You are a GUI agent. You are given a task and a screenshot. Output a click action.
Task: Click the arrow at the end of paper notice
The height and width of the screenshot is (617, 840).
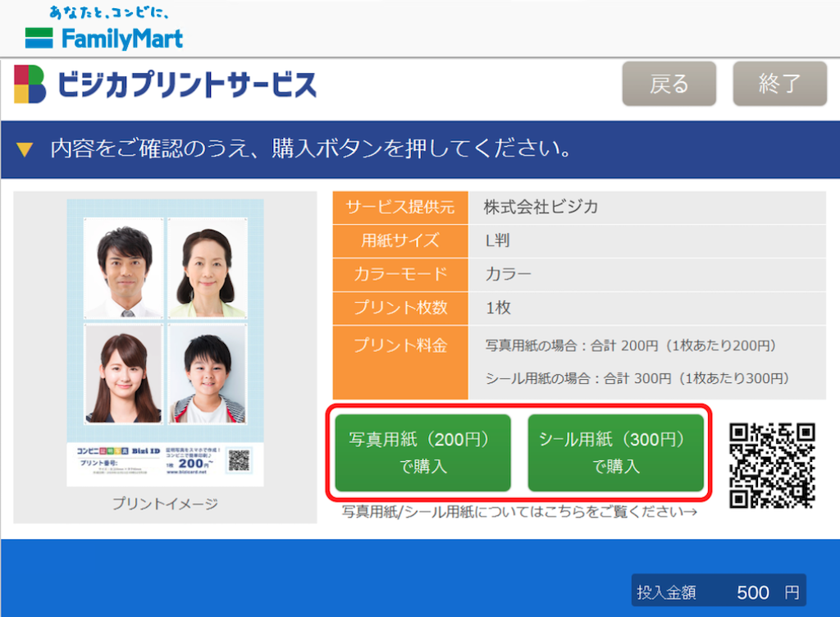pyautogui.click(x=690, y=511)
